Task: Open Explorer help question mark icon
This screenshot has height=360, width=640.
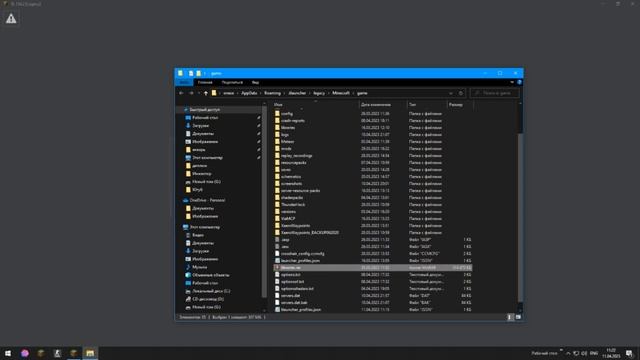Action: pos(519,82)
